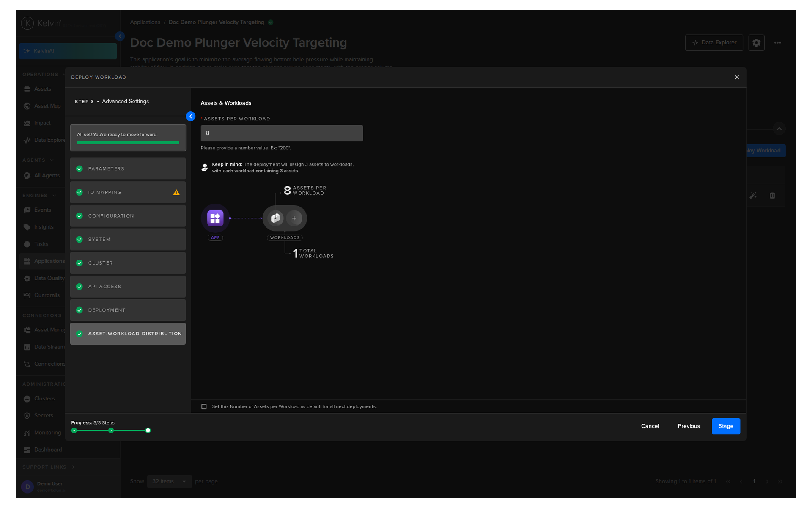Image resolution: width=812 pixels, height=508 pixels.
Task: Click the Monitoring chart icon
Action: click(x=27, y=433)
